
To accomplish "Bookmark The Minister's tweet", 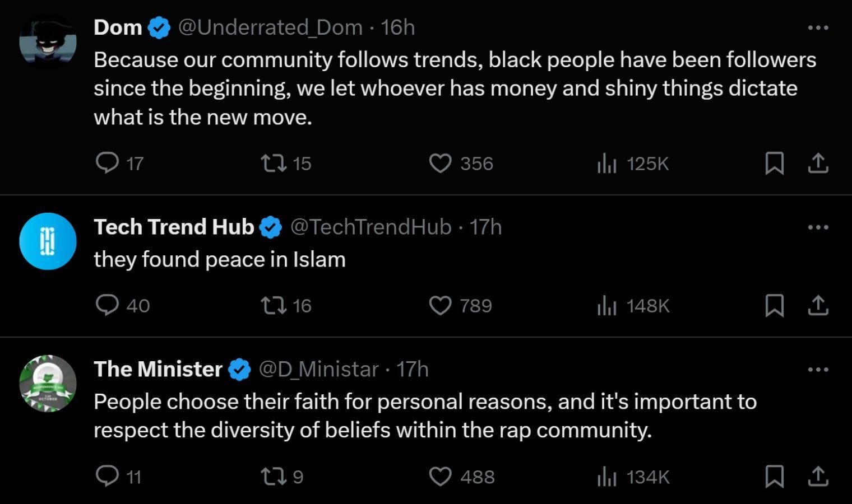I will (775, 477).
